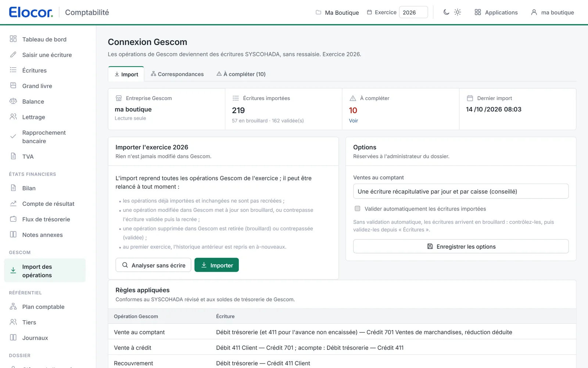Open the Exercice 2026 year selector
Screen dimensions: 588x368
[x=413, y=12]
